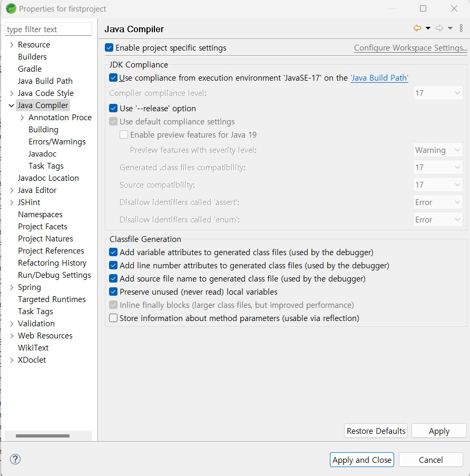Open the back history dropdown arrow
Screen dimensions: 470x476
[x=428, y=28]
